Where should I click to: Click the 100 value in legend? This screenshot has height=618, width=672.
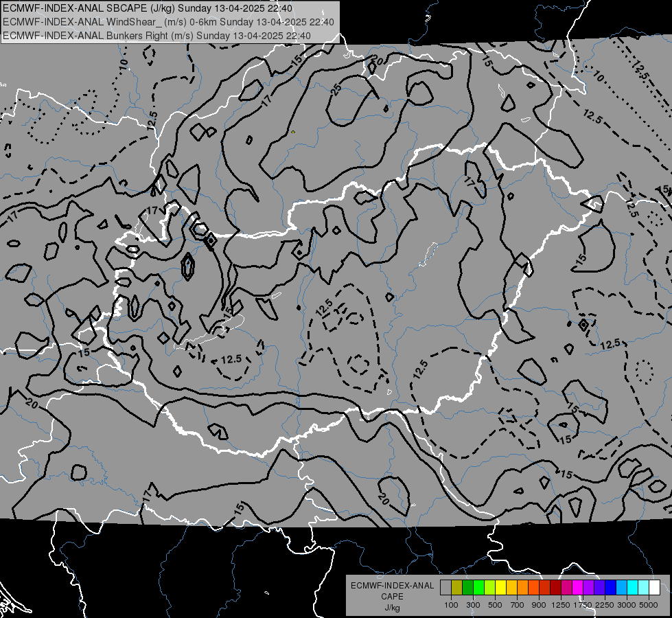[451, 605]
